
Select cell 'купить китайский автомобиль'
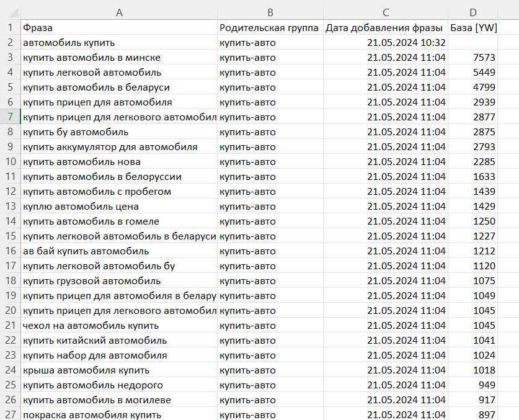[119, 341]
